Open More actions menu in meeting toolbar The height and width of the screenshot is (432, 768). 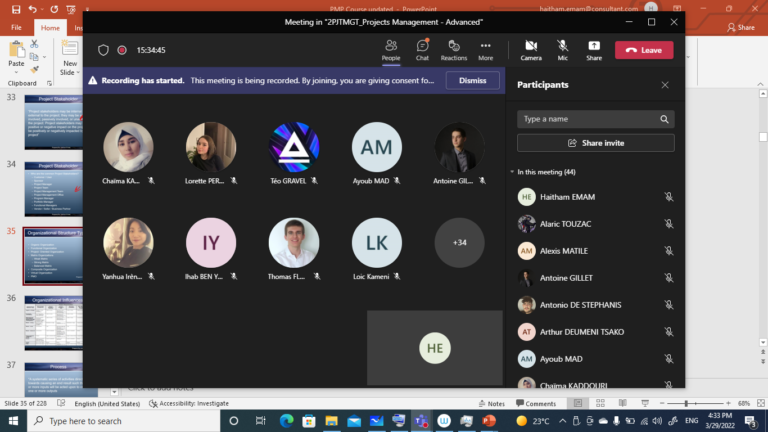(x=485, y=50)
